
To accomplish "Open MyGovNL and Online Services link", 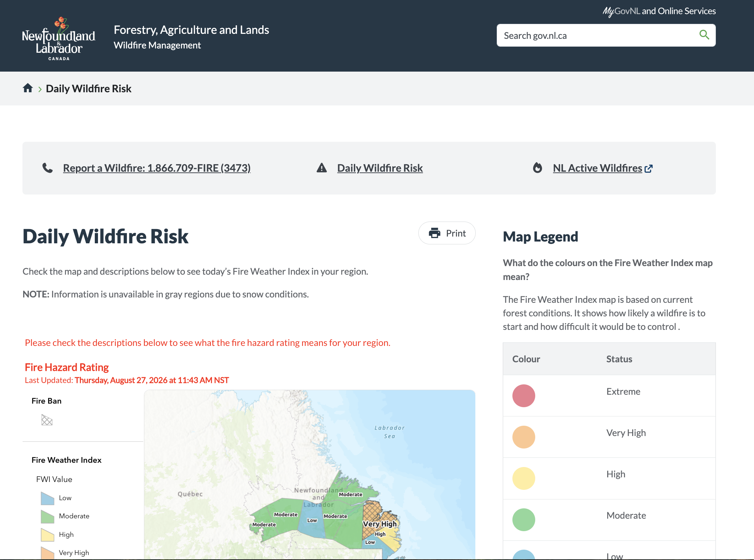I will point(659,11).
